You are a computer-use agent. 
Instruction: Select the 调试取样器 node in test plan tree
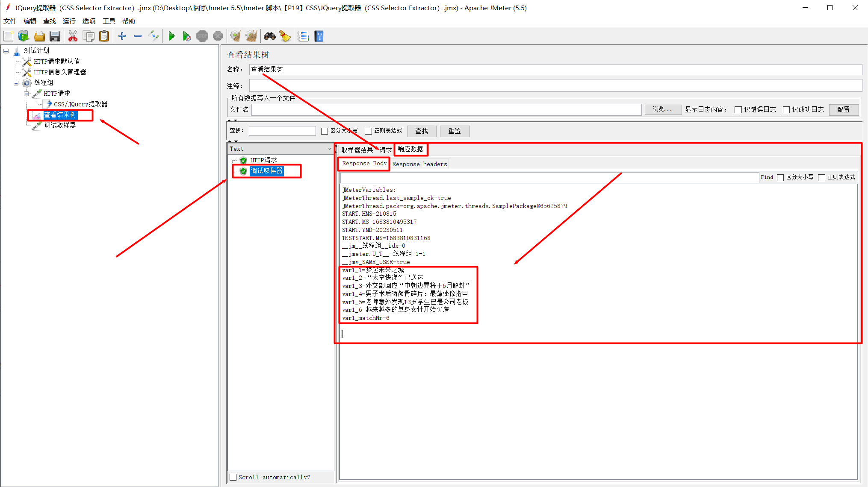click(60, 126)
